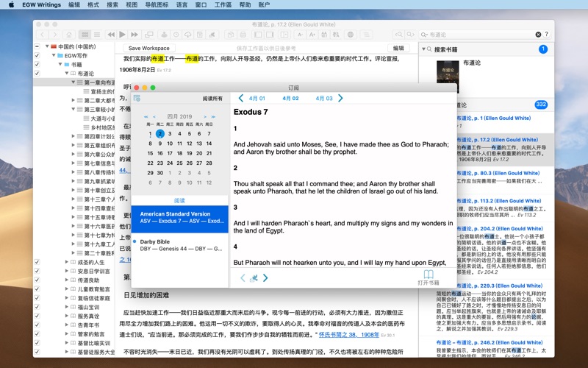Image resolution: width=588 pixels, height=368 pixels.
Task: Open the 编辑 menu
Action: [x=74, y=5]
